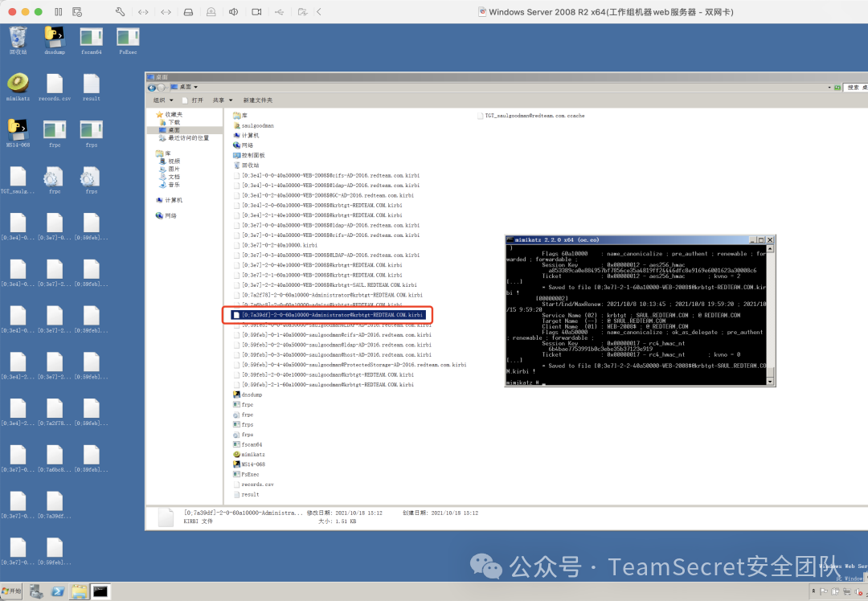
Task: Select 文档 library in navigation pane
Action: (170, 177)
